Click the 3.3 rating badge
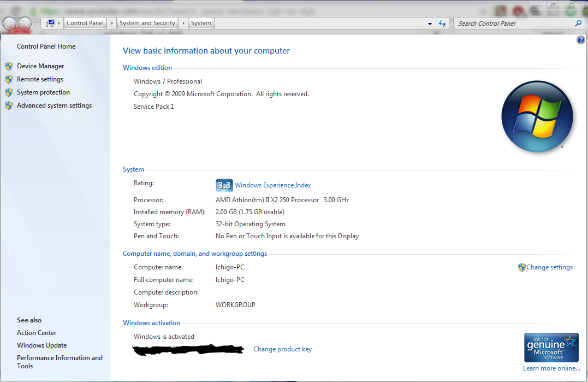The height and width of the screenshot is (382, 588). [224, 185]
